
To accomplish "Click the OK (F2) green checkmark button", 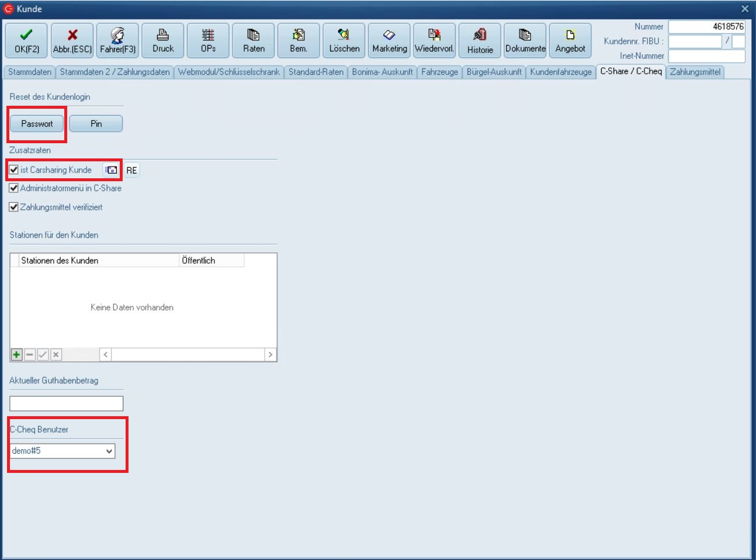I will pos(26,40).
